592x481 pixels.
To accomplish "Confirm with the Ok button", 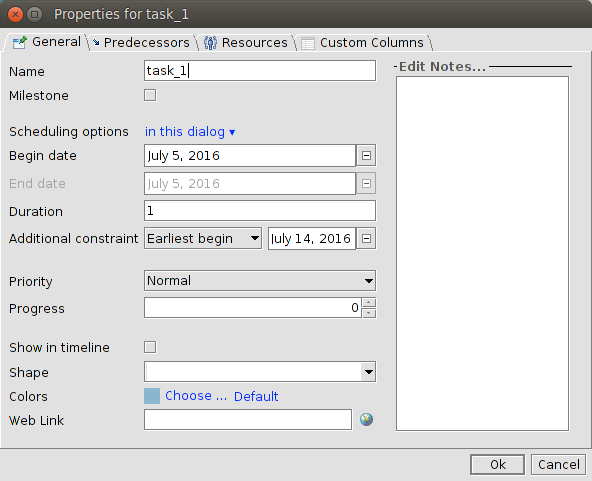I will pos(498,464).
